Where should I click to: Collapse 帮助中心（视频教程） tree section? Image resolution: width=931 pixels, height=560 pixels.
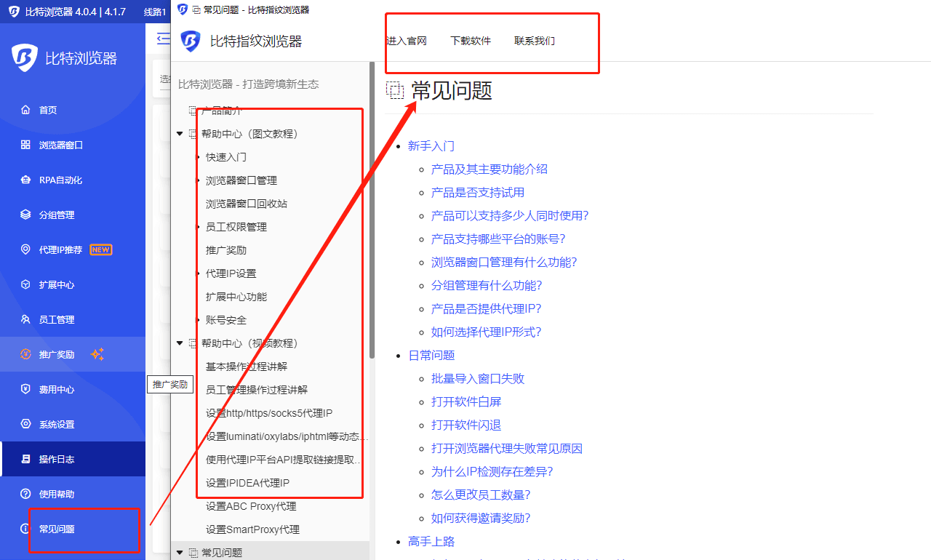tap(180, 343)
